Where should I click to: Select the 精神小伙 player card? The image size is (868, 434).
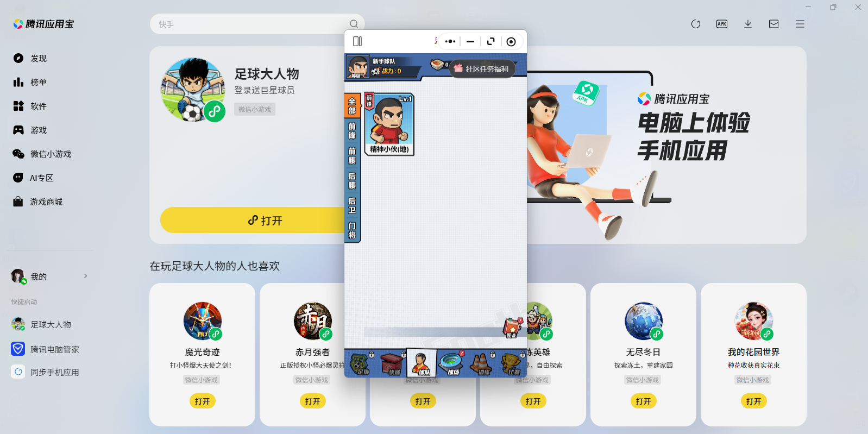coord(389,125)
